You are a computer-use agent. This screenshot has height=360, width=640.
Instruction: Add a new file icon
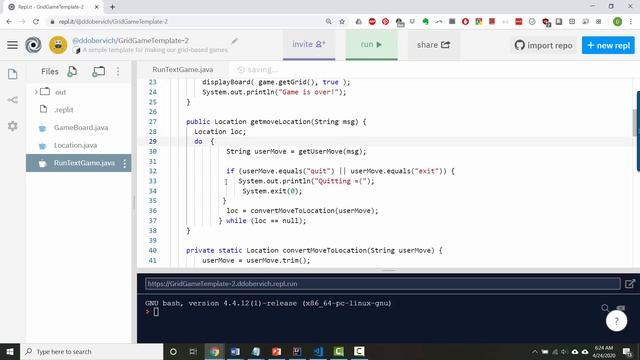[72, 71]
